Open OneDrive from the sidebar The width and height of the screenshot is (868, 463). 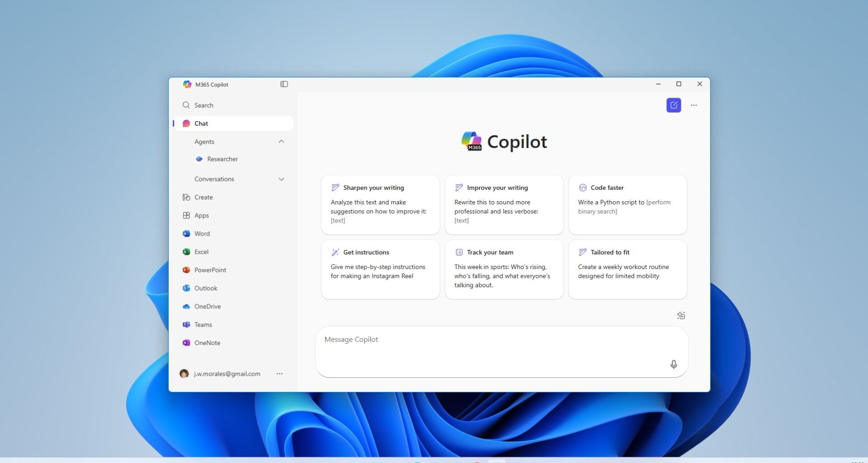[208, 306]
